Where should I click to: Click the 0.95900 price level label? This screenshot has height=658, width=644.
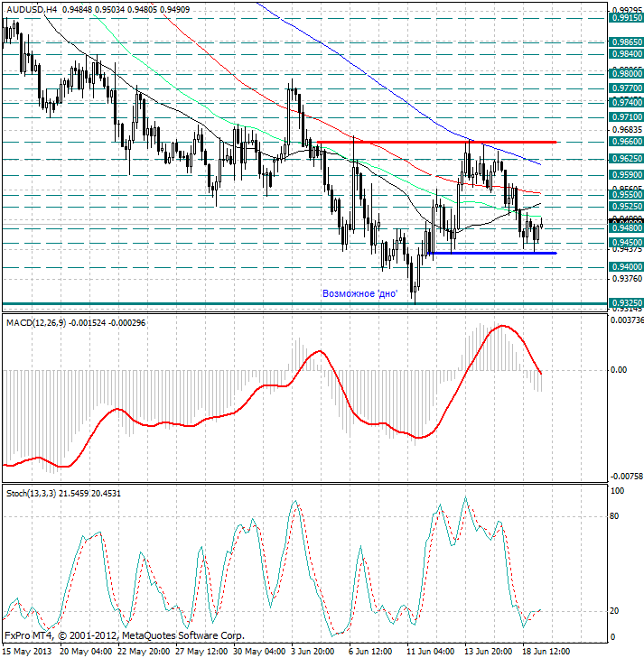click(x=626, y=175)
